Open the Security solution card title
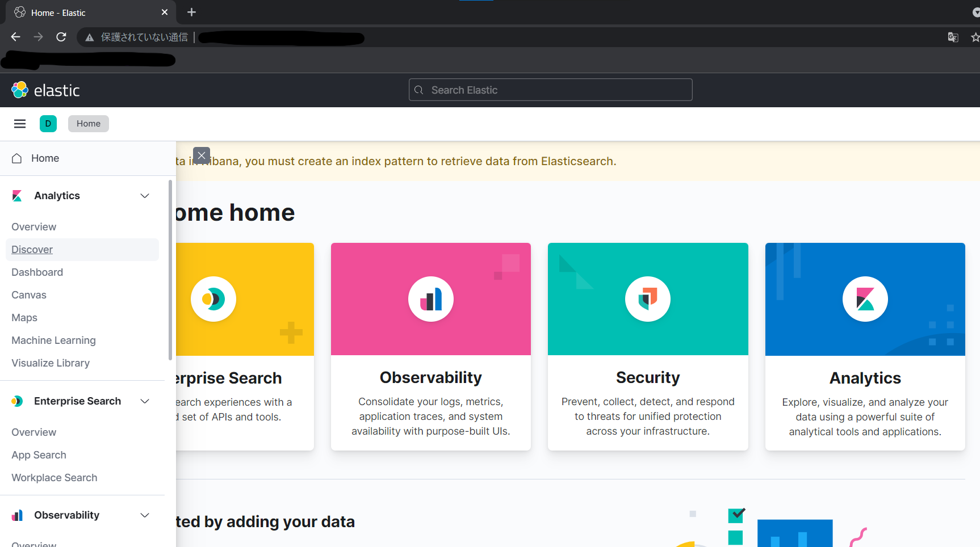This screenshot has width=980, height=547. click(648, 377)
